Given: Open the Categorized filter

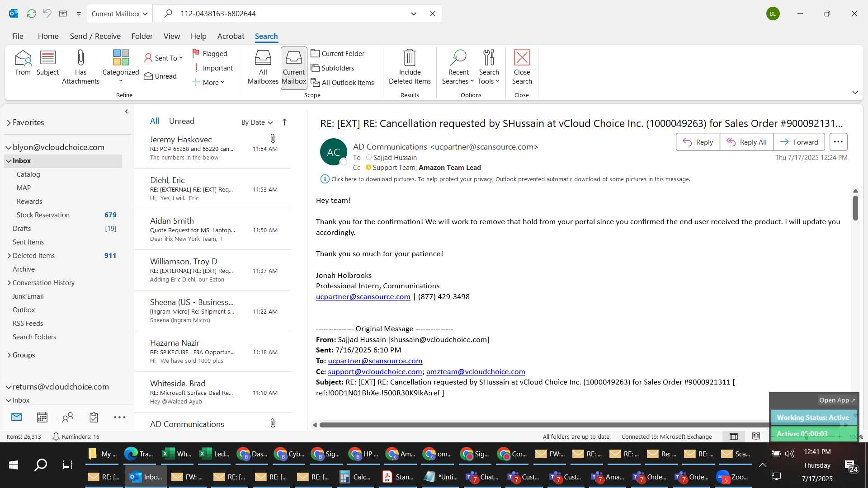Looking at the screenshot, I should pos(121,66).
